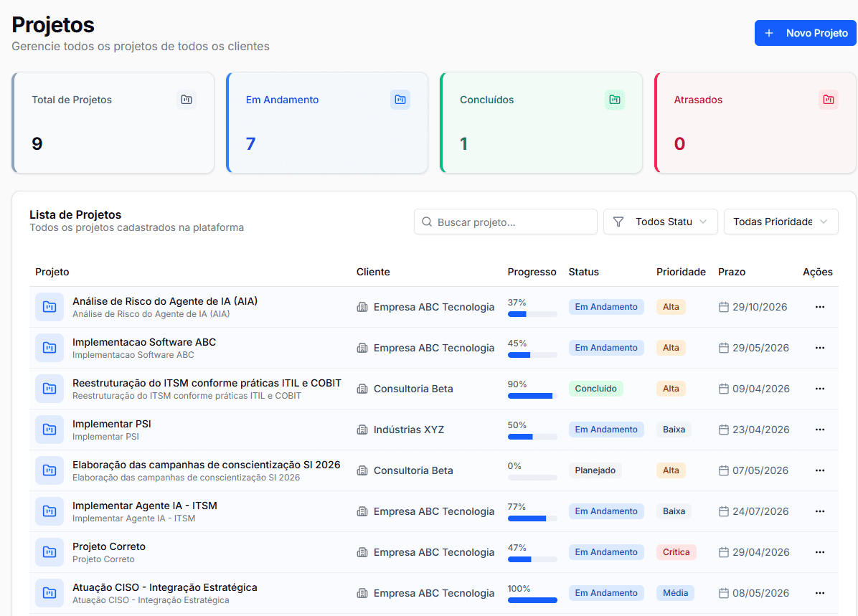Click the funnel filter icon

coord(618,222)
